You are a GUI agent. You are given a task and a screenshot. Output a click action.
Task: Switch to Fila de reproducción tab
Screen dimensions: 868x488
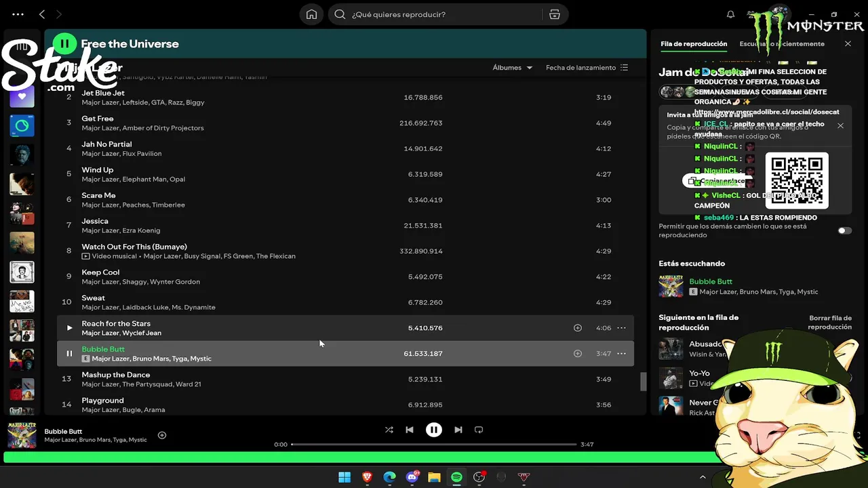[x=694, y=44]
